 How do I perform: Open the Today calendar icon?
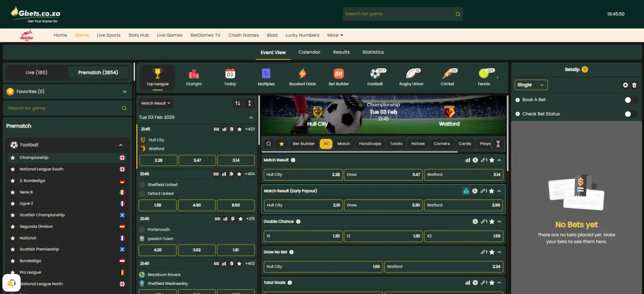tap(230, 74)
